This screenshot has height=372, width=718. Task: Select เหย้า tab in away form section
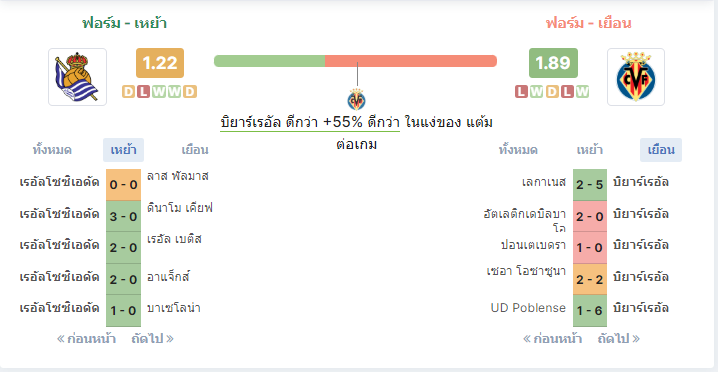(x=590, y=150)
